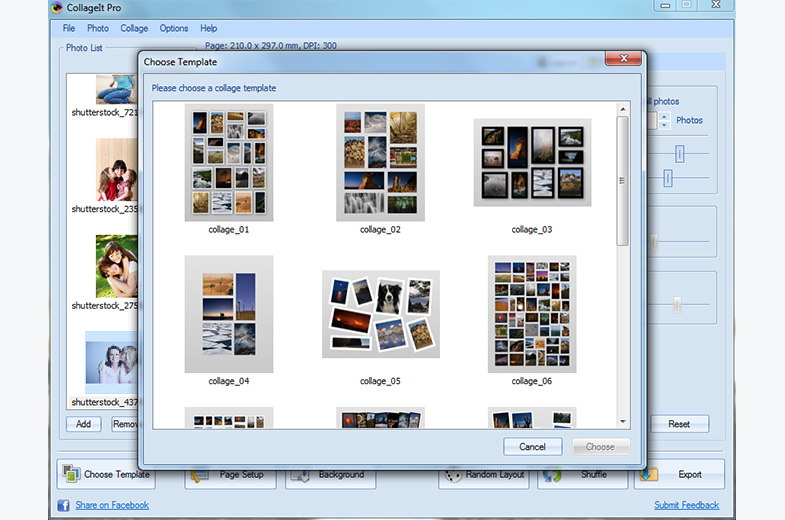Image resolution: width=785 pixels, height=520 pixels.
Task: Select the collage_05 scattered photo template
Action: click(380, 314)
